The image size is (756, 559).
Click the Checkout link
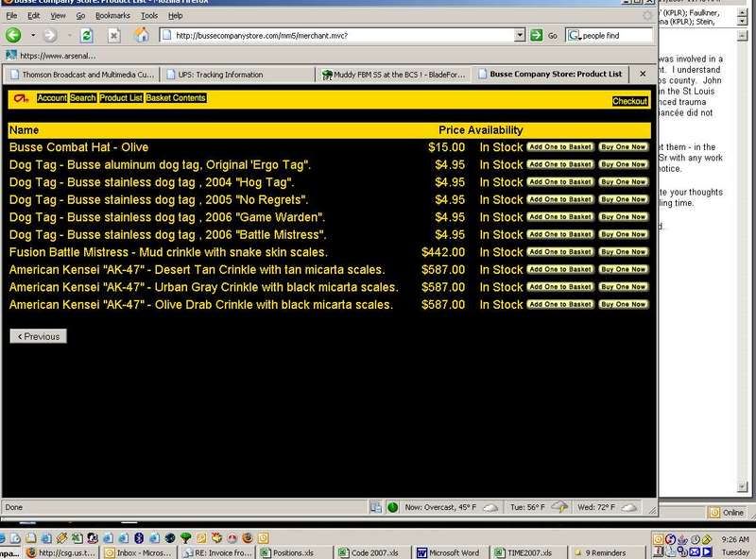[630, 101]
